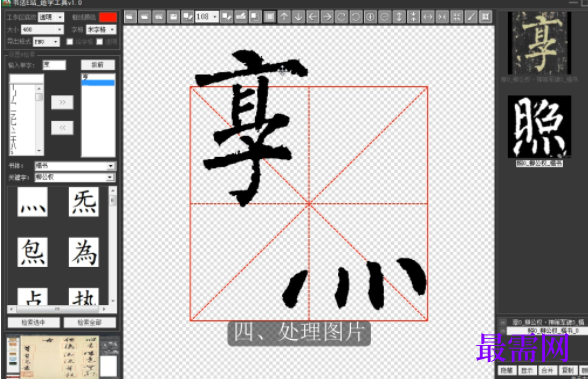588x379 pixels.
Task: Click the button right of the character input
Action: pyautogui.click(x=98, y=65)
